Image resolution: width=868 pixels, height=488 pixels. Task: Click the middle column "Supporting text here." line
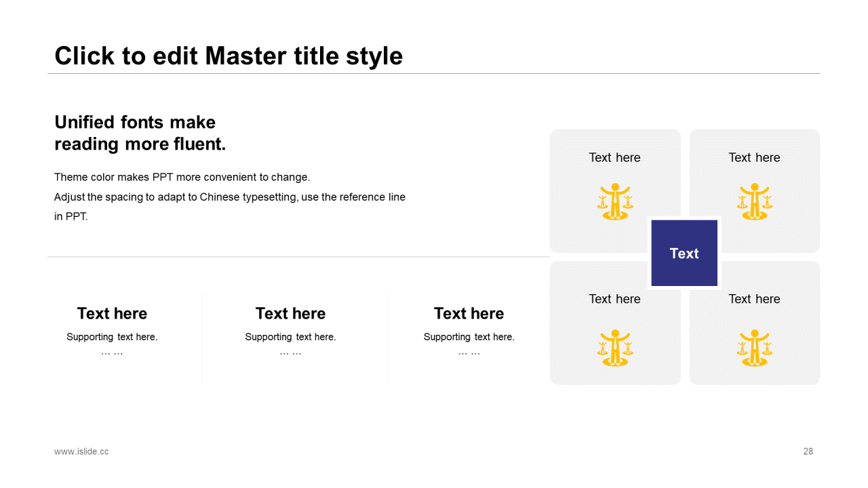point(290,337)
